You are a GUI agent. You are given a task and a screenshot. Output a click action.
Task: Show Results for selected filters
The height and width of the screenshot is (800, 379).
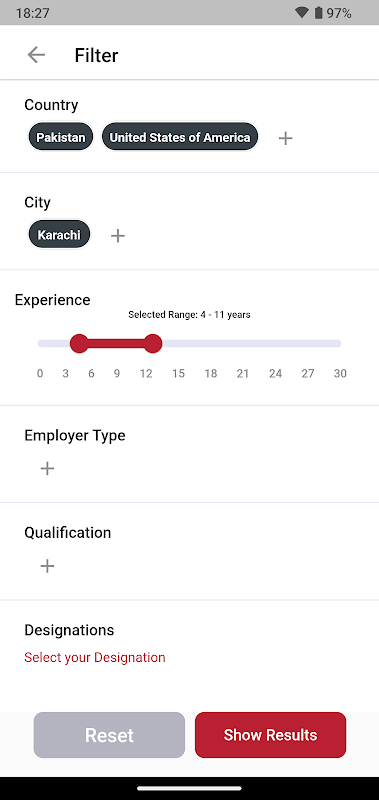coord(270,735)
